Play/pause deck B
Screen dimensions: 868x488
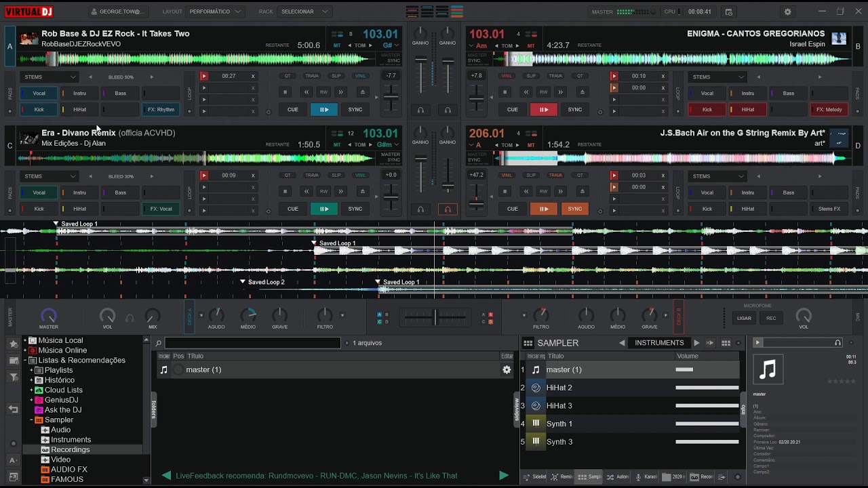point(544,109)
